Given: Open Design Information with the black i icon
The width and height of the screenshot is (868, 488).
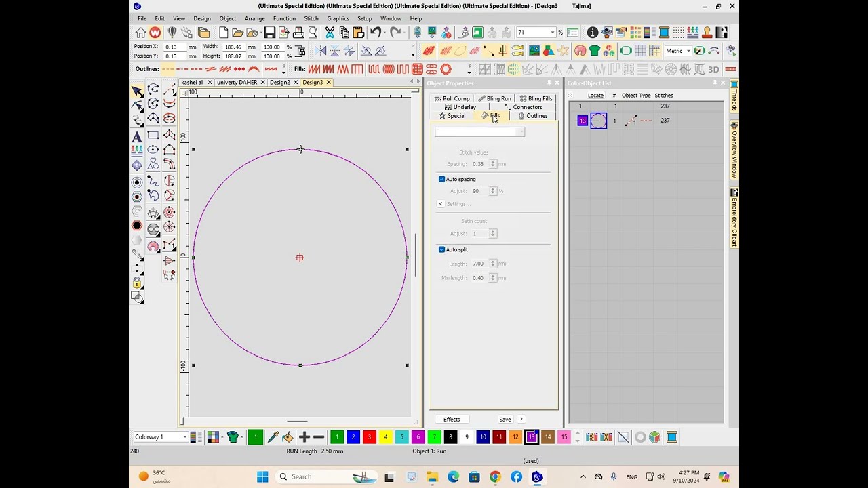Looking at the screenshot, I should tap(593, 33).
